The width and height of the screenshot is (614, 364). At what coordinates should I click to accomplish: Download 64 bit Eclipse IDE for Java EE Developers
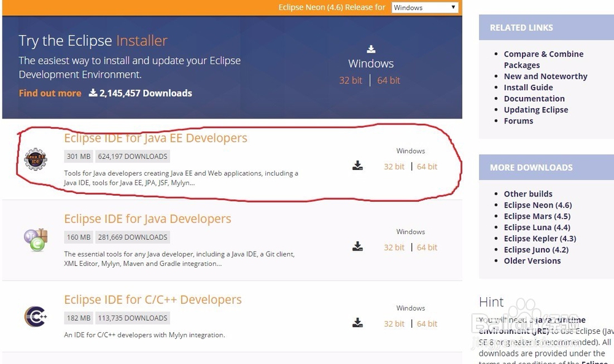click(427, 166)
